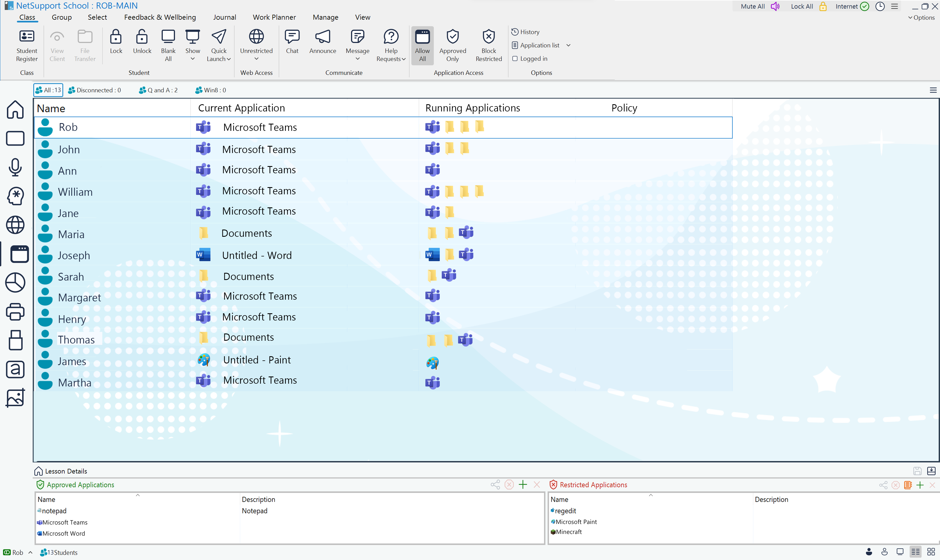This screenshot has width=940, height=560.
Task: Expand the Application list dropdown
Action: tap(568, 45)
